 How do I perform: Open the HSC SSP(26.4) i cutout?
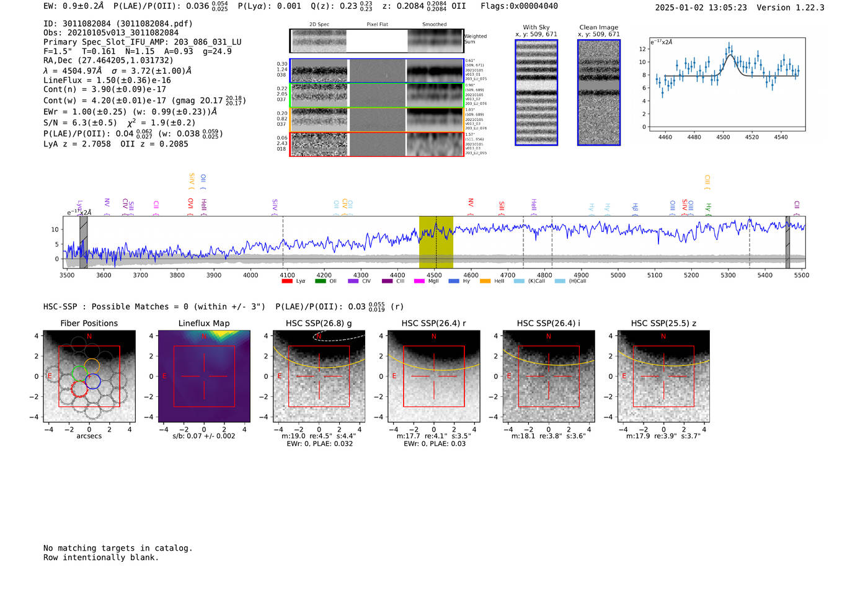(549, 376)
